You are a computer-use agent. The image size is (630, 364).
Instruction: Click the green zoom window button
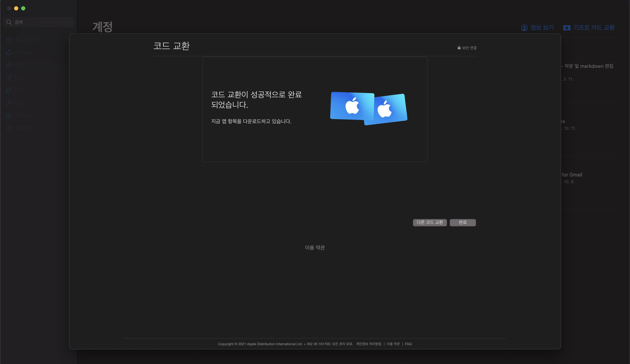tap(23, 9)
